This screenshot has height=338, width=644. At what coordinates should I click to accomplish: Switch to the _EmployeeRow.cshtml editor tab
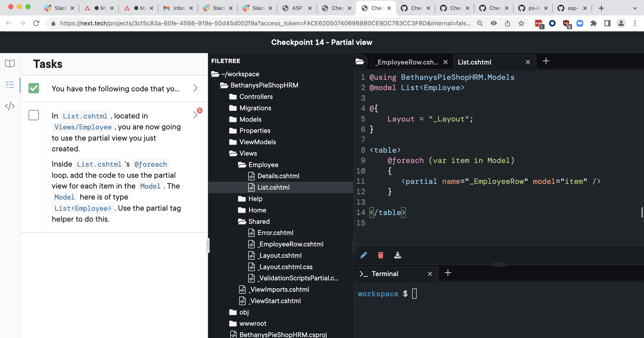(407, 62)
